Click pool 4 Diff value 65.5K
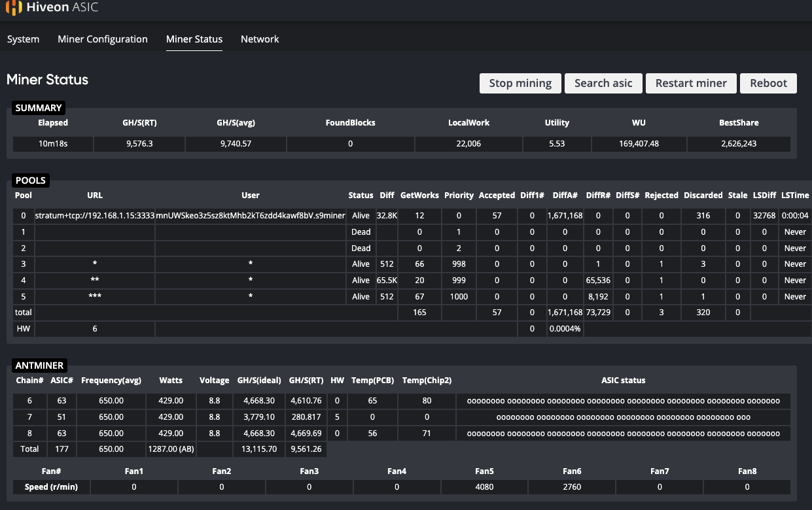This screenshot has width=812, height=510. [x=387, y=280]
